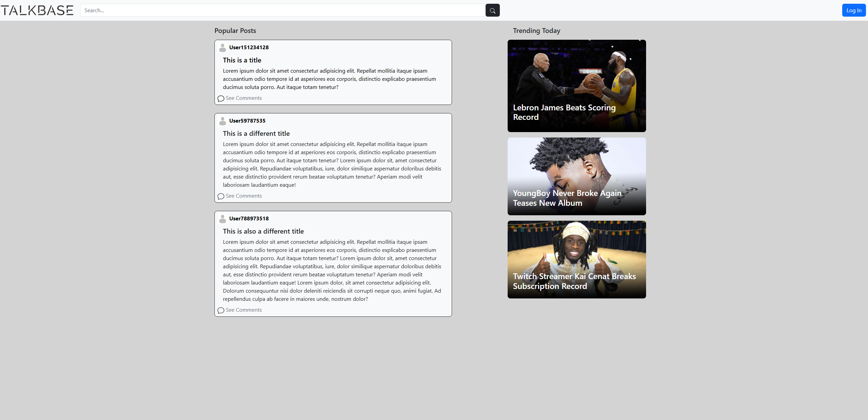This screenshot has height=420, width=868.
Task: Open the Lebron James trending card
Action: point(577,86)
